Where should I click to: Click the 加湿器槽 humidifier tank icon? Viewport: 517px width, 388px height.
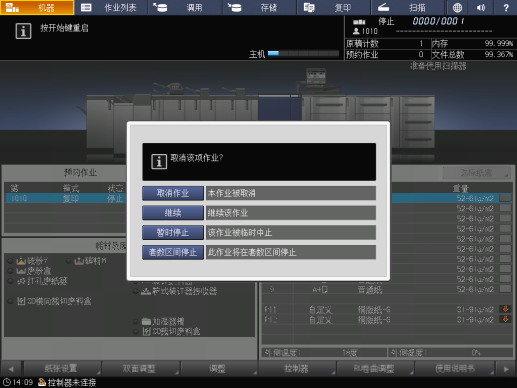click(146, 321)
